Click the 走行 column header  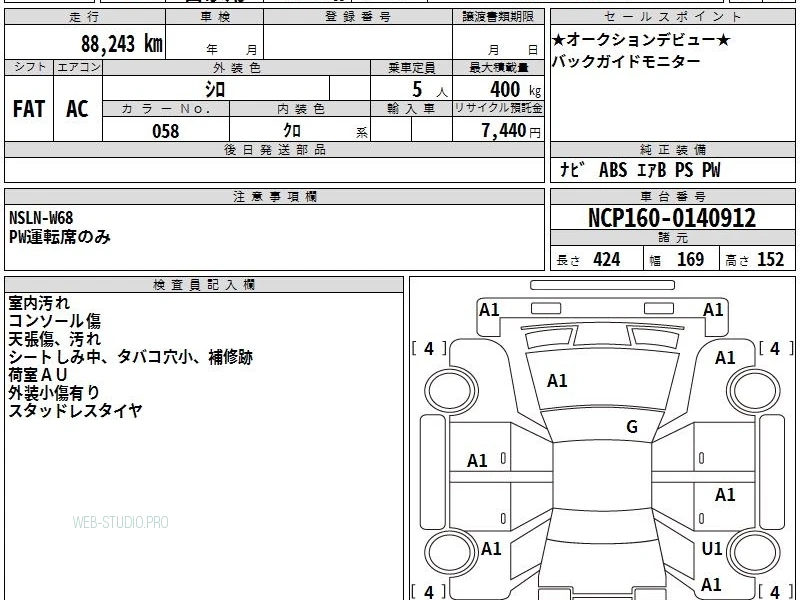pos(84,17)
